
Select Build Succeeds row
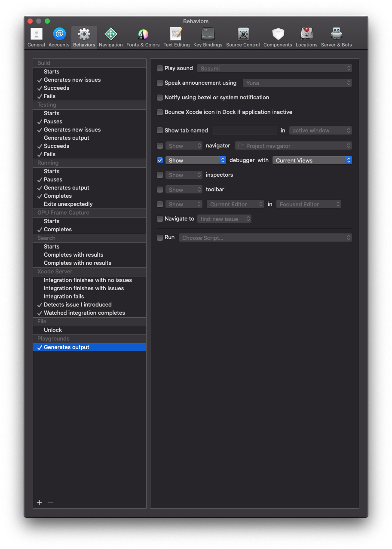(89, 88)
